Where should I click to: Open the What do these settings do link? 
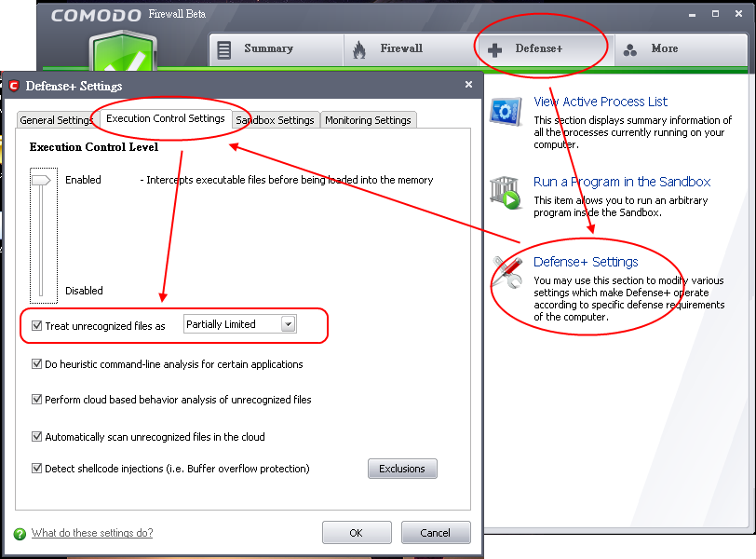[x=92, y=533]
